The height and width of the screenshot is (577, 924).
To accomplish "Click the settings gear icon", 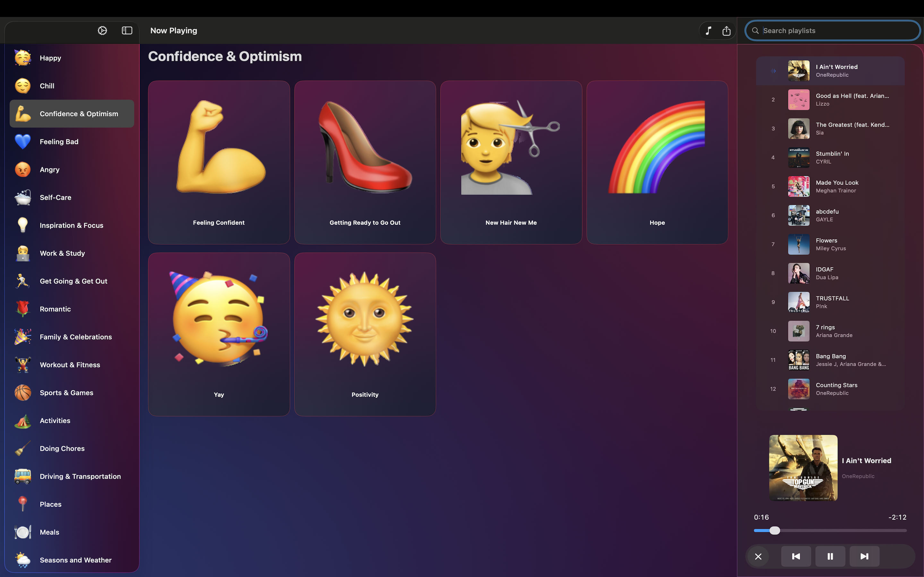I will pyautogui.click(x=102, y=30).
